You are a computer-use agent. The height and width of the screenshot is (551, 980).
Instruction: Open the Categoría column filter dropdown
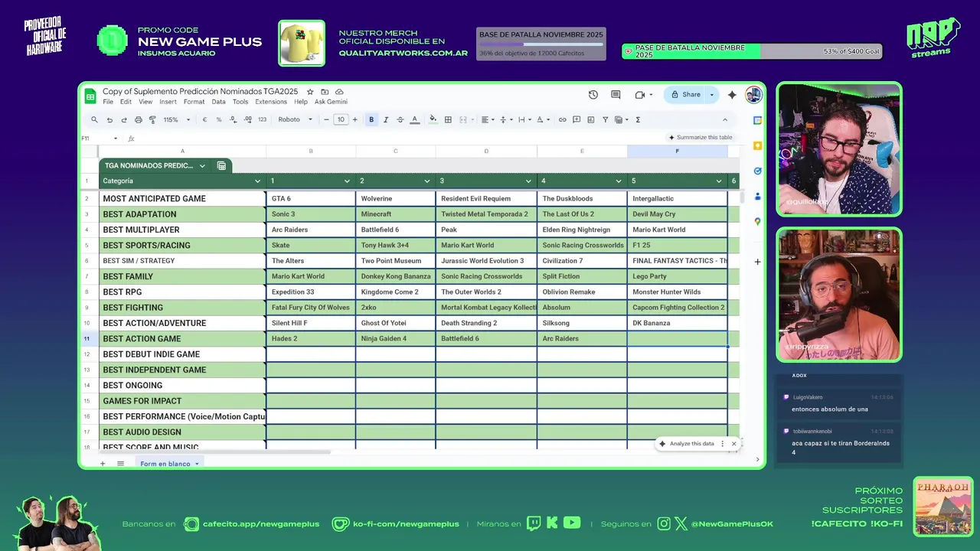258,181
